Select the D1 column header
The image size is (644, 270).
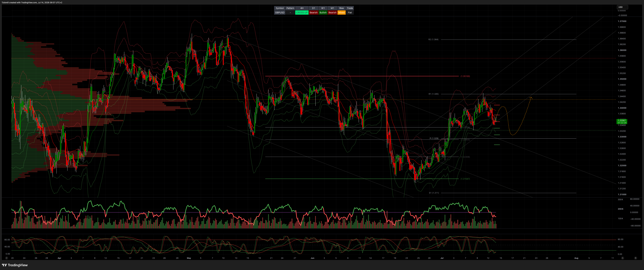[313, 8]
